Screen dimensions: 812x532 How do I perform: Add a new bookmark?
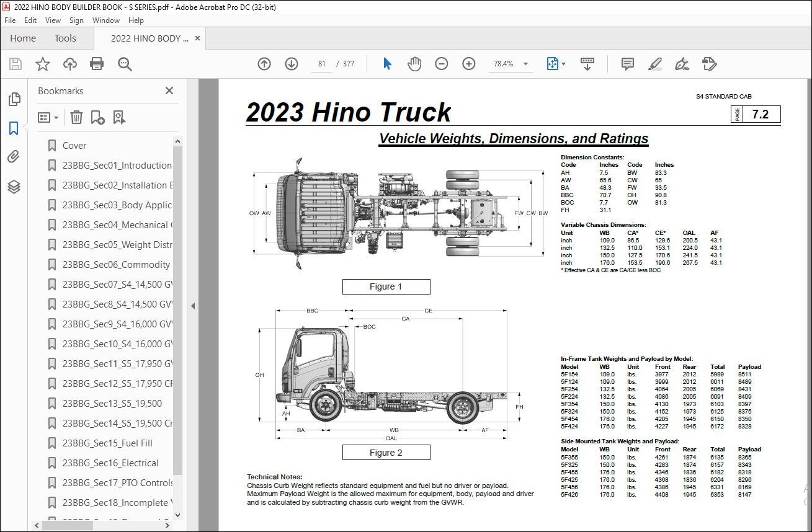pyautogui.click(x=97, y=117)
